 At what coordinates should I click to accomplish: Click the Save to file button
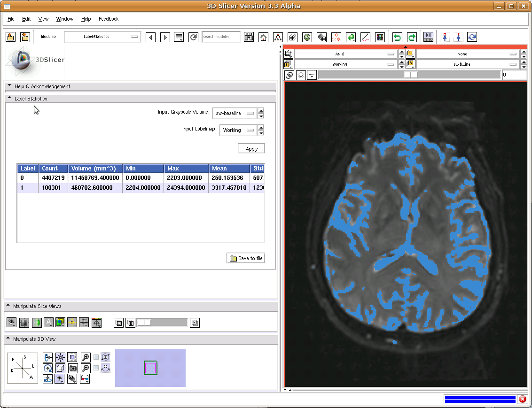246,258
